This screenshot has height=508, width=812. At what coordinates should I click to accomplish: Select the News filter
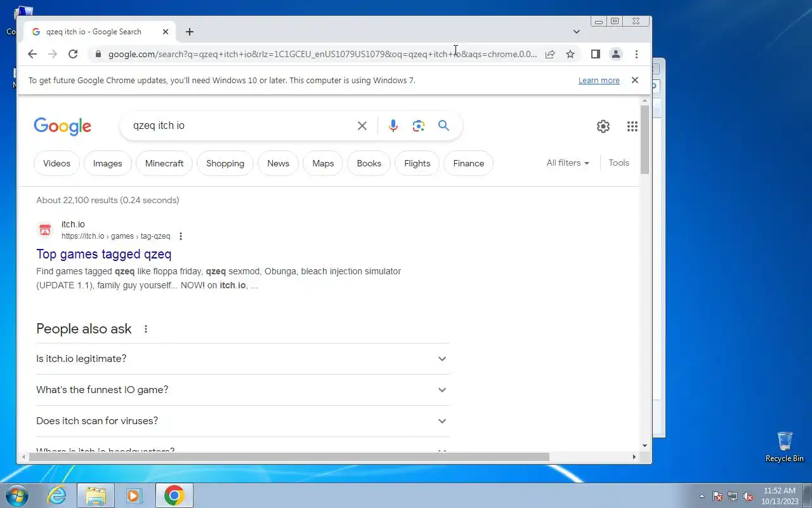[x=278, y=163]
